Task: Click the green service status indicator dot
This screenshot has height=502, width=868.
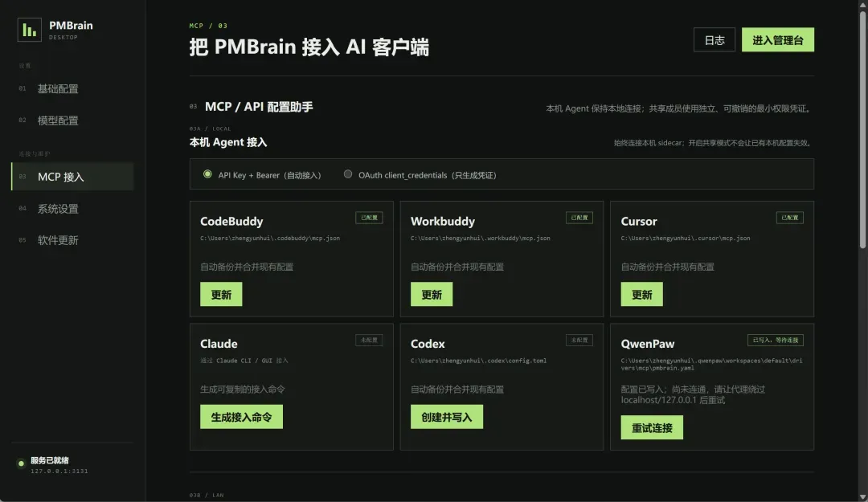Action: tap(21, 463)
